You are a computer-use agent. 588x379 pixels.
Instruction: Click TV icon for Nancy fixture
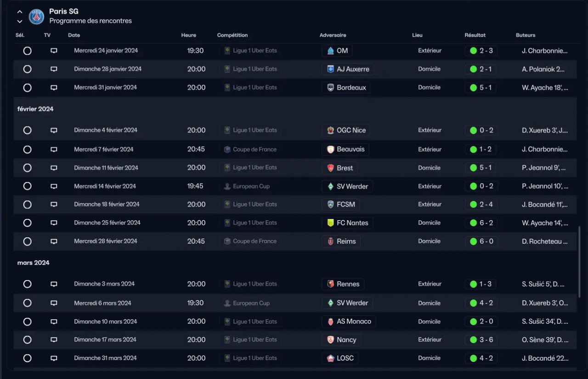pyautogui.click(x=54, y=339)
